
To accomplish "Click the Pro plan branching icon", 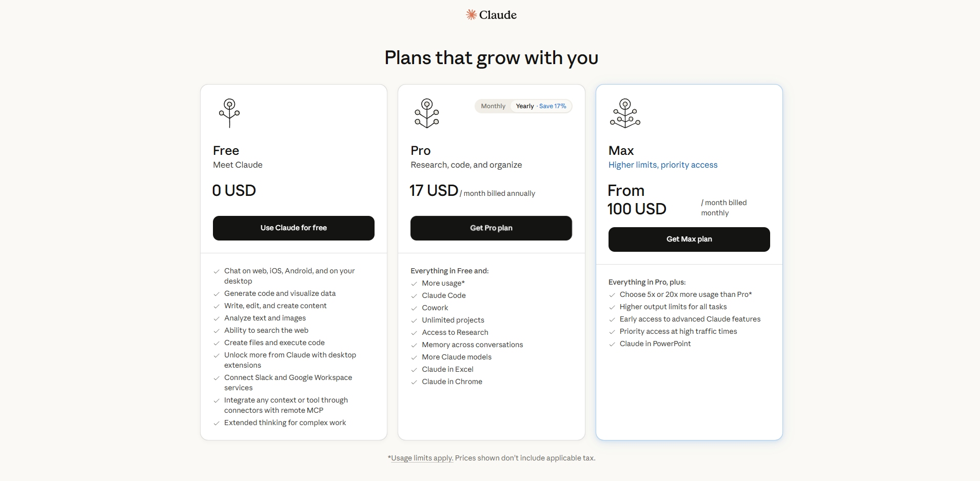I will [x=427, y=113].
